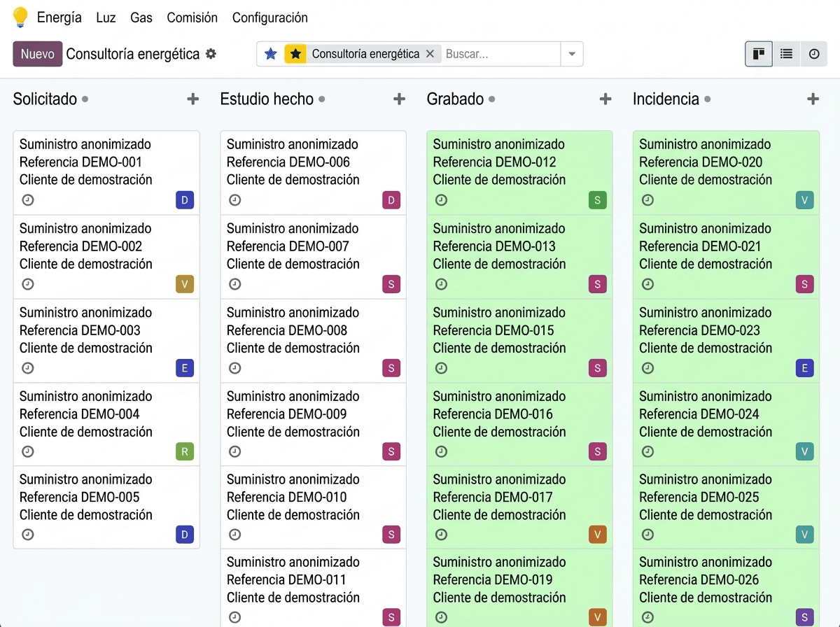Add a card to the Solicitado column

pyautogui.click(x=192, y=99)
